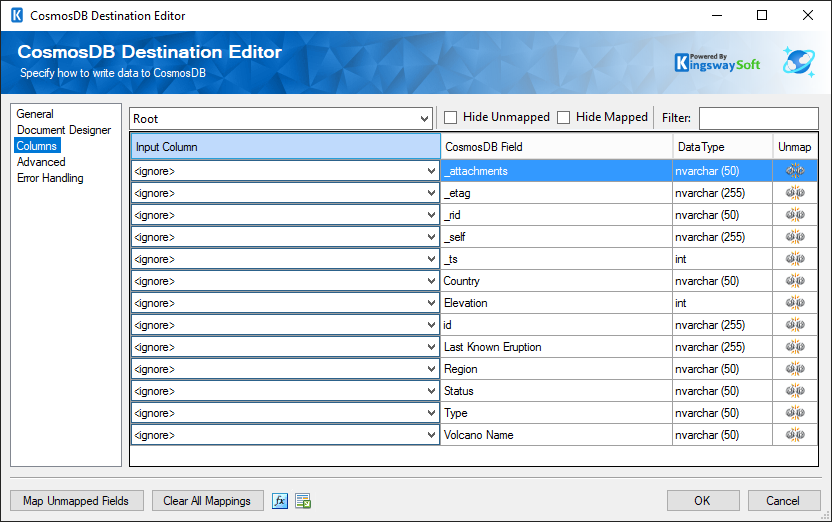Screen dimensions: 832x522
Task: Click the Unmap icon for _attachments row
Action: click(x=795, y=170)
